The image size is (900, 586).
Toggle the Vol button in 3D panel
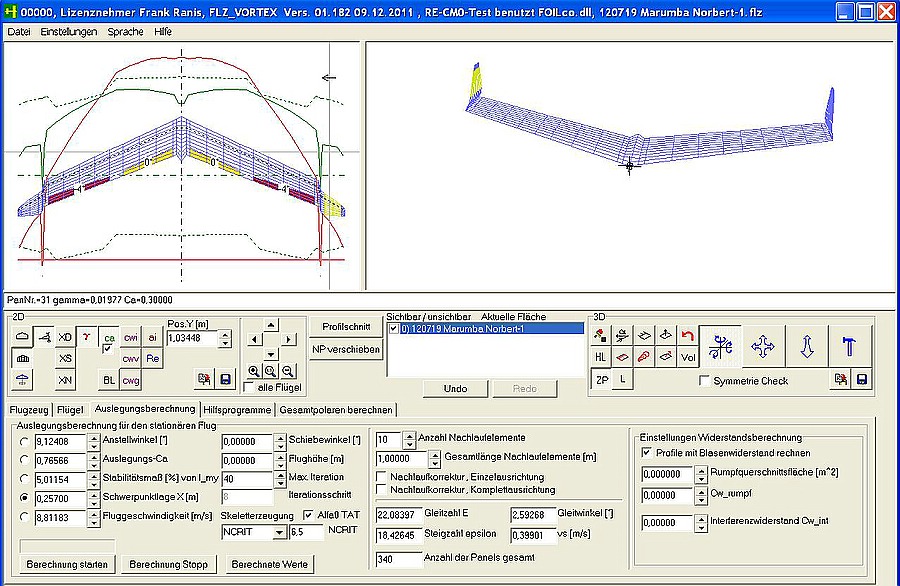[688, 357]
